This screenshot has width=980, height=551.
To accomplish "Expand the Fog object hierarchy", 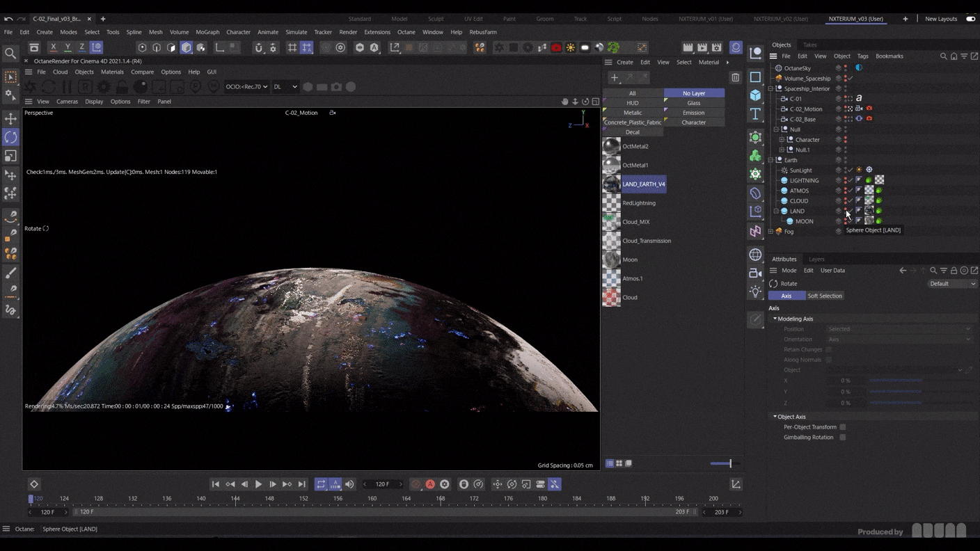I will tap(770, 232).
